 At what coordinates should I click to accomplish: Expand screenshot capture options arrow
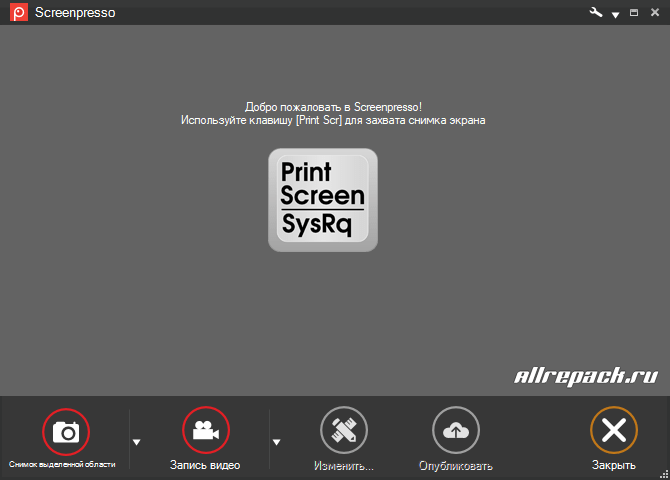pyautogui.click(x=137, y=442)
